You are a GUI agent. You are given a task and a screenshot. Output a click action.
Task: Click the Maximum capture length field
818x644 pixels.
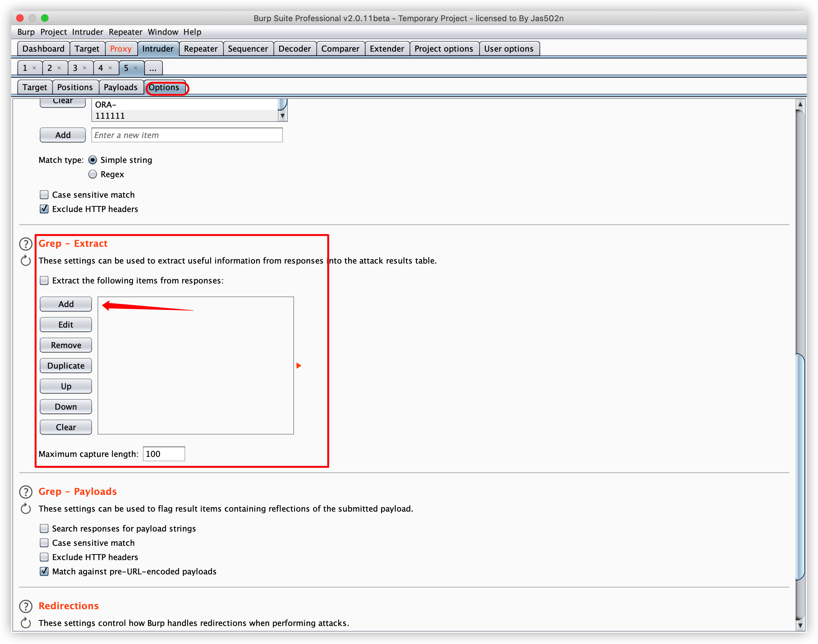click(x=164, y=453)
